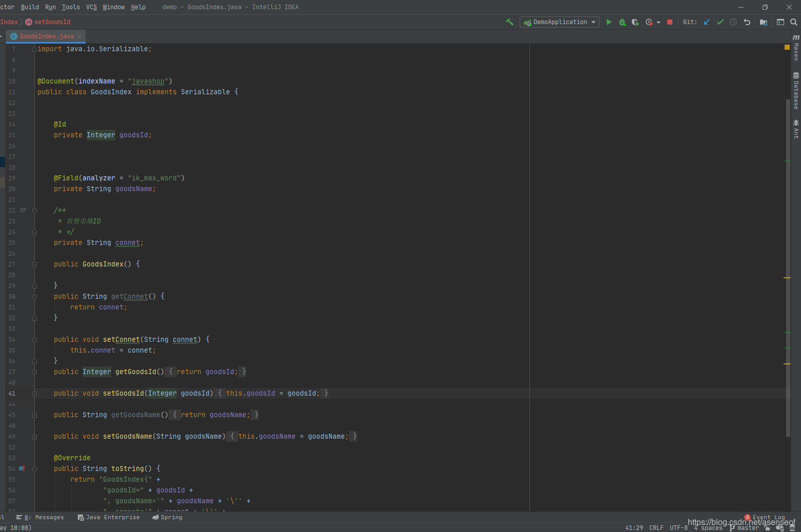Rollback changes with the revert arrow icon

click(747, 22)
